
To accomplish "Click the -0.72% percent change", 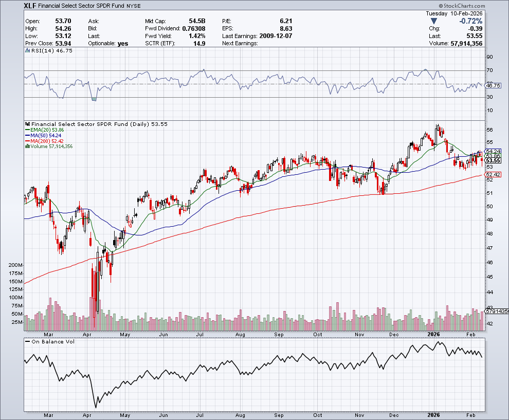I will point(470,21).
